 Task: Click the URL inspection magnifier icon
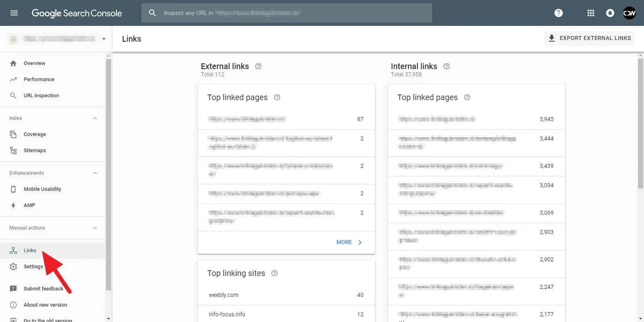point(13,95)
